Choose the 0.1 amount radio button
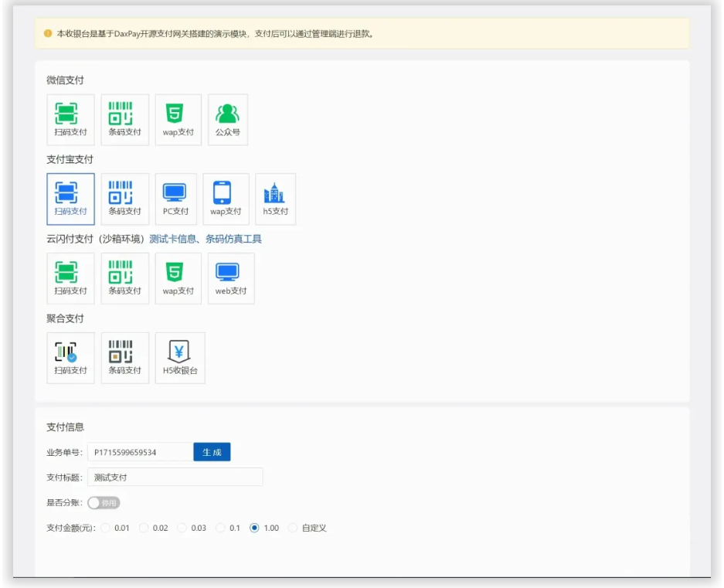The width and height of the screenshot is (724, 588). (x=221, y=529)
